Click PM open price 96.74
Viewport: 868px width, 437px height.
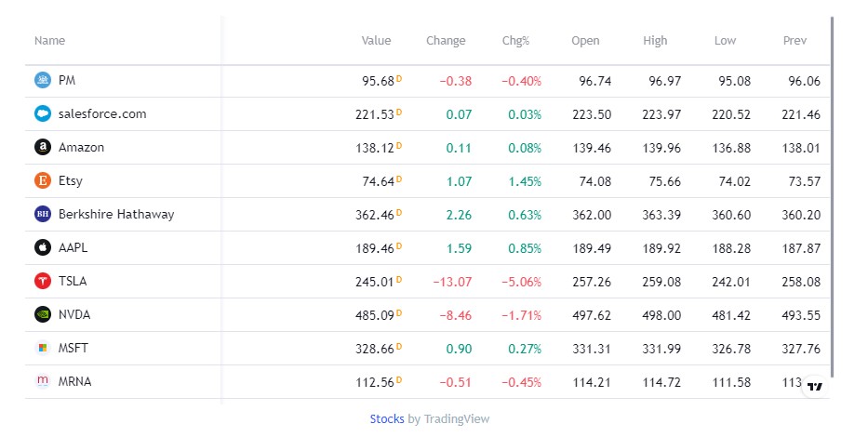coord(595,81)
